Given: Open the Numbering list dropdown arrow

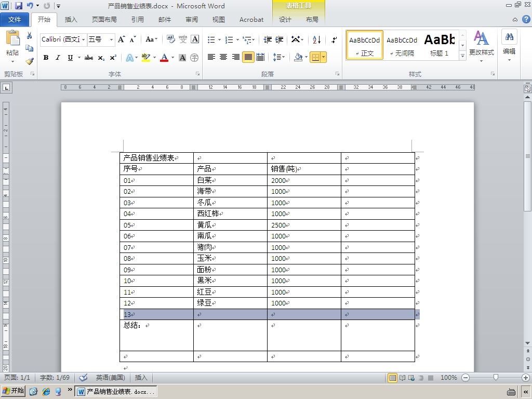Looking at the screenshot, I should click(237, 39).
